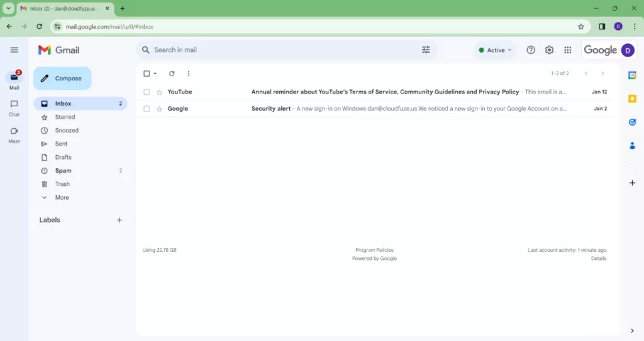The width and height of the screenshot is (644, 341).
Task: Open the Settings gear icon
Action: pyautogui.click(x=549, y=50)
